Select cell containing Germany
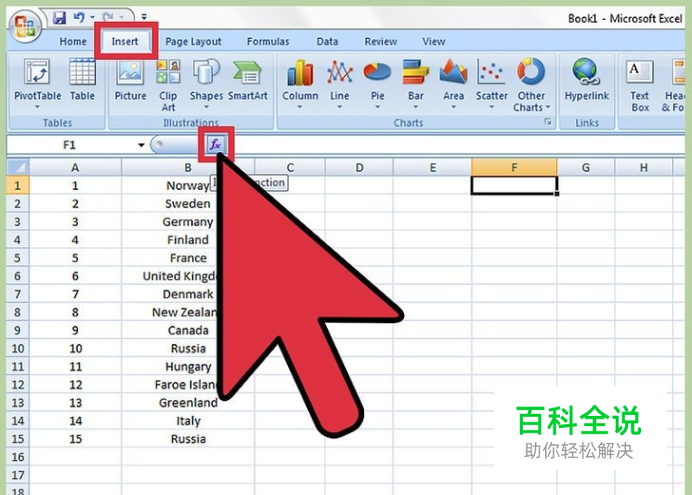Screen dimensions: 692x495 click(188, 221)
